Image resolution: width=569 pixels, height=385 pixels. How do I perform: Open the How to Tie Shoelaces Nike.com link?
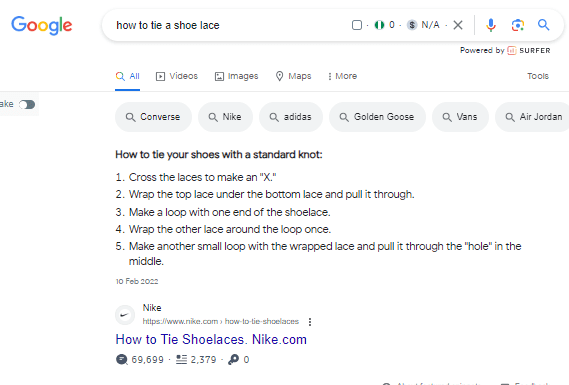pyautogui.click(x=211, y=340)
